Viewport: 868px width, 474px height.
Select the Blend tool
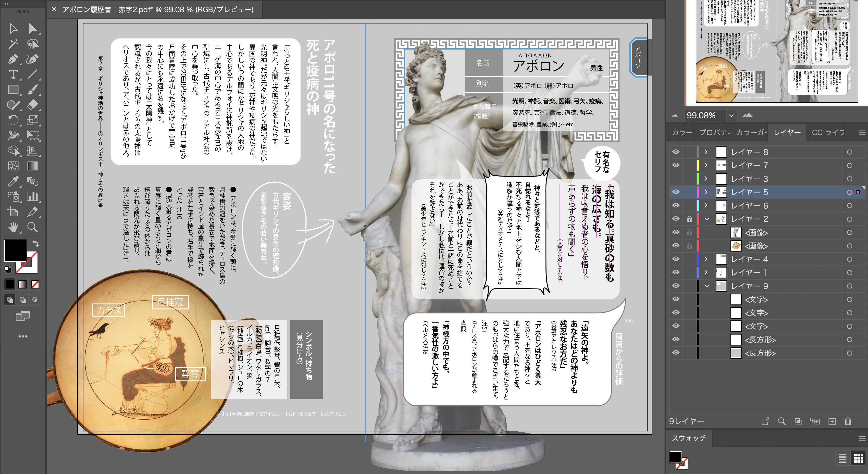[33, 181]
